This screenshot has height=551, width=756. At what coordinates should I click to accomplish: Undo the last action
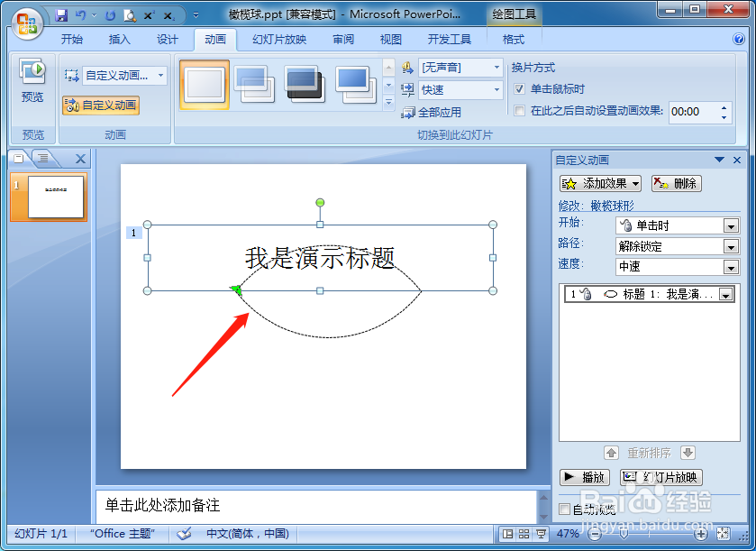click(x=80, y=15)
